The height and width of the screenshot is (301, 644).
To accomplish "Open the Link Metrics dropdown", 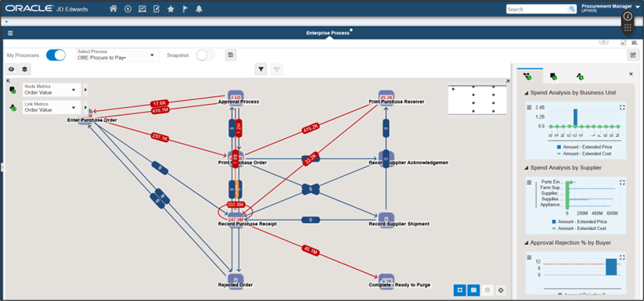I will 52,107.
